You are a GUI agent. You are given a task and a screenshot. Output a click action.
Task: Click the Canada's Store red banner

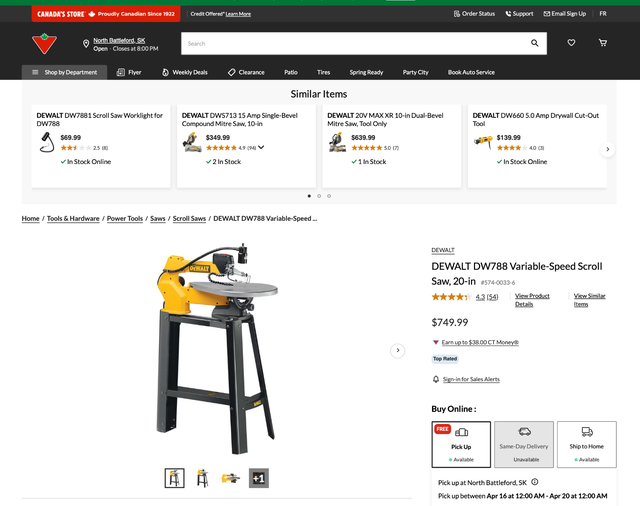(106, 14)
